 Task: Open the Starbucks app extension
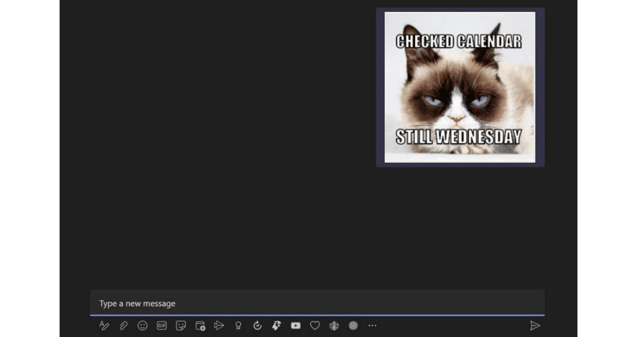334,326
